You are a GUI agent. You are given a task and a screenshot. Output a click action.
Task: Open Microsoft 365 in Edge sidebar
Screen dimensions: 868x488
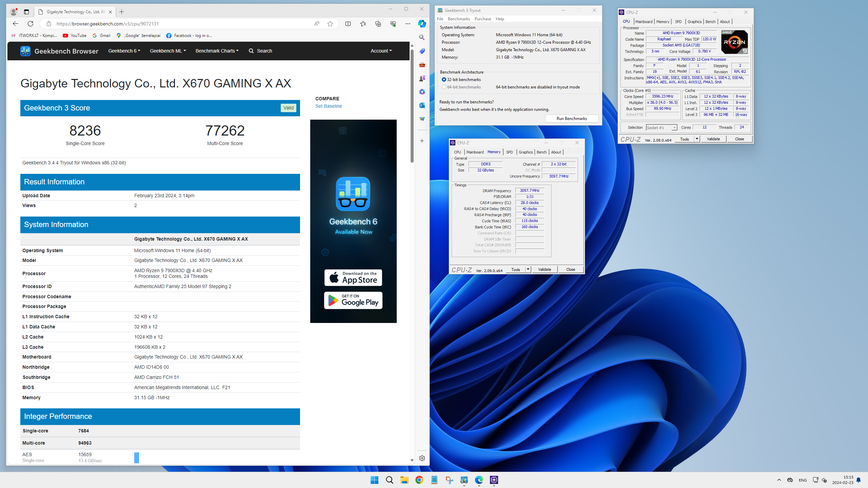422,92
